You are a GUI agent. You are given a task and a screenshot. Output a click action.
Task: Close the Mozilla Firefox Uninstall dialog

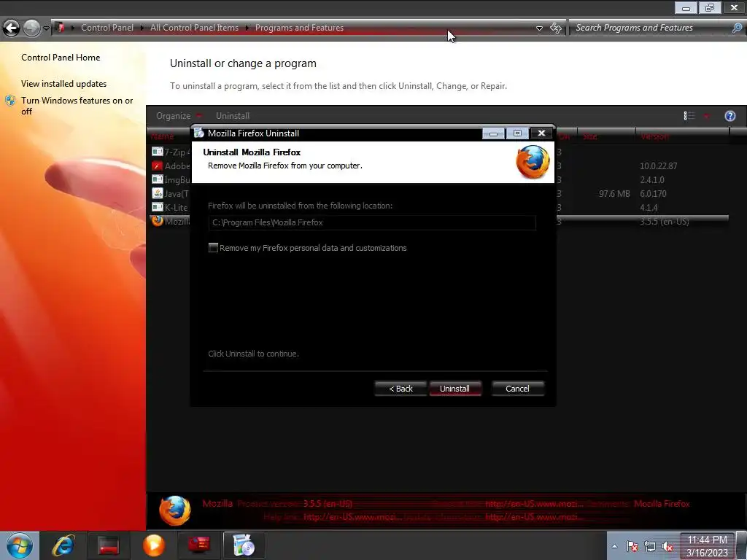pos(541,133)
